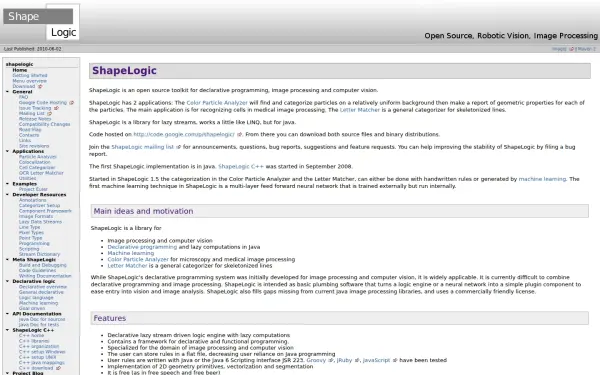The height and width of the screenshot is (375, 600).
Task: Click external-link icon following the JavaScript link
Action: 395,360
